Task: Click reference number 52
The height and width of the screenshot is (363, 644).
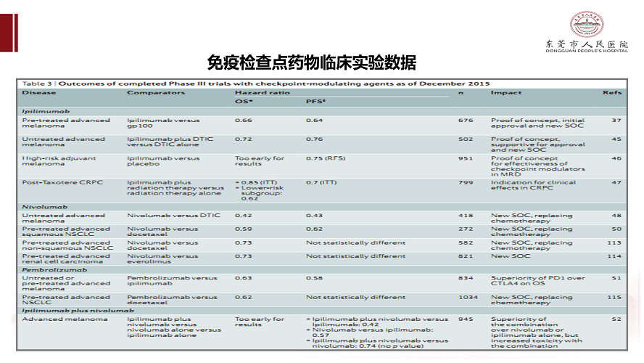Action: coord(616,319)
